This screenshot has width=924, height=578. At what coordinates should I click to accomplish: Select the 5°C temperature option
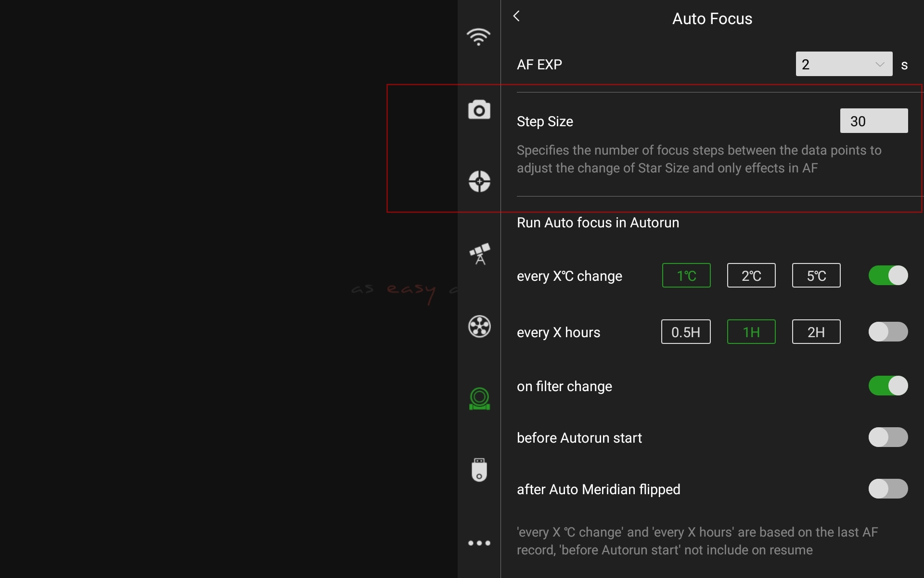point(816,276)
